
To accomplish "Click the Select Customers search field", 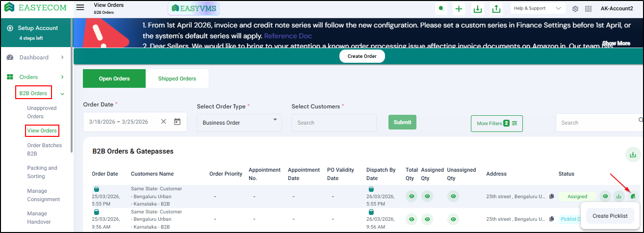I will [x=334, y=123].
